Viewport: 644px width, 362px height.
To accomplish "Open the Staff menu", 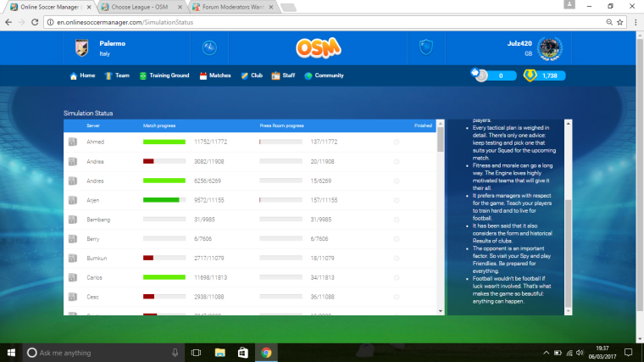I will pos(283,75).
